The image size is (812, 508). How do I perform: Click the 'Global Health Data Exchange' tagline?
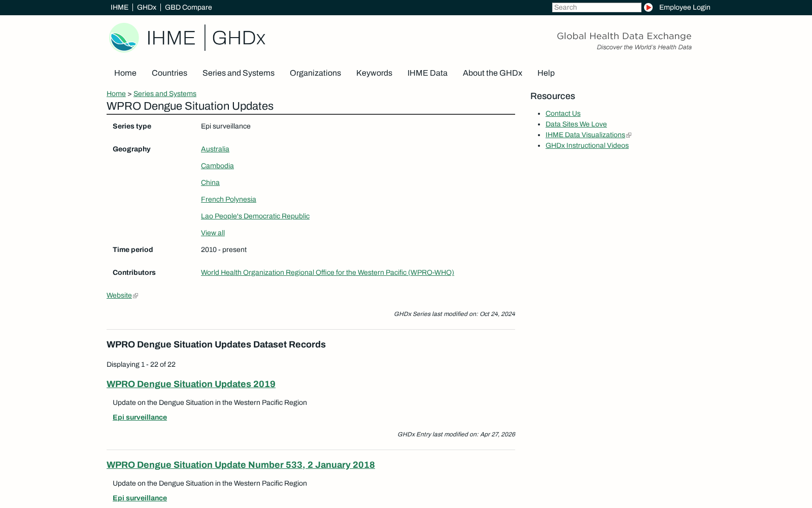pyautogui.click(x=624, y=36)
